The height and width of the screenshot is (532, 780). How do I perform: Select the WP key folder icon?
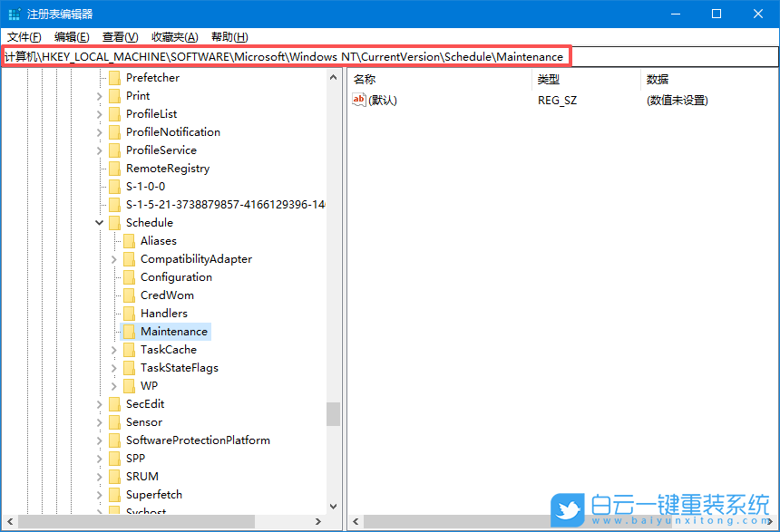(x=128, y=385)
